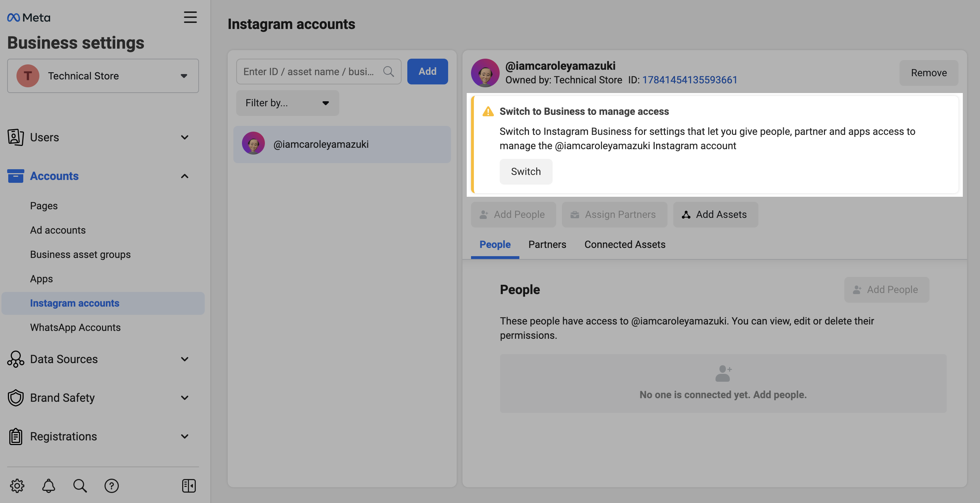Screen dimensions: 980x503
Task: Switch to the Connected Assets tab
Action: pyautogui.click(x=625, y=244)
